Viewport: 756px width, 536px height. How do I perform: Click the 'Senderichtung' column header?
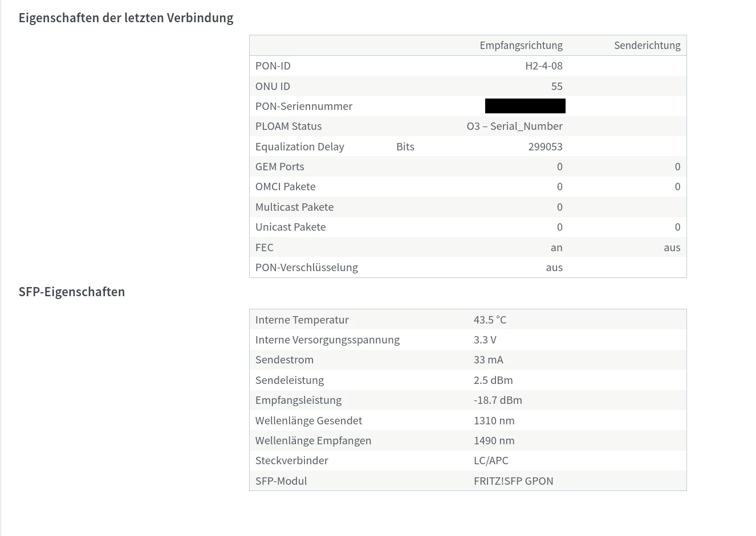[647, 46]
